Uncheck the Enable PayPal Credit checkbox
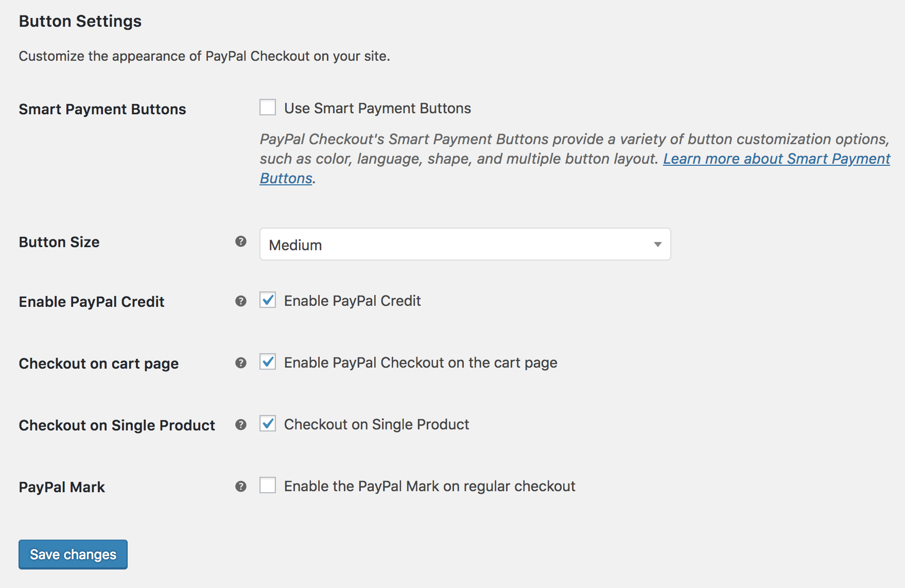 click(268, 300)
